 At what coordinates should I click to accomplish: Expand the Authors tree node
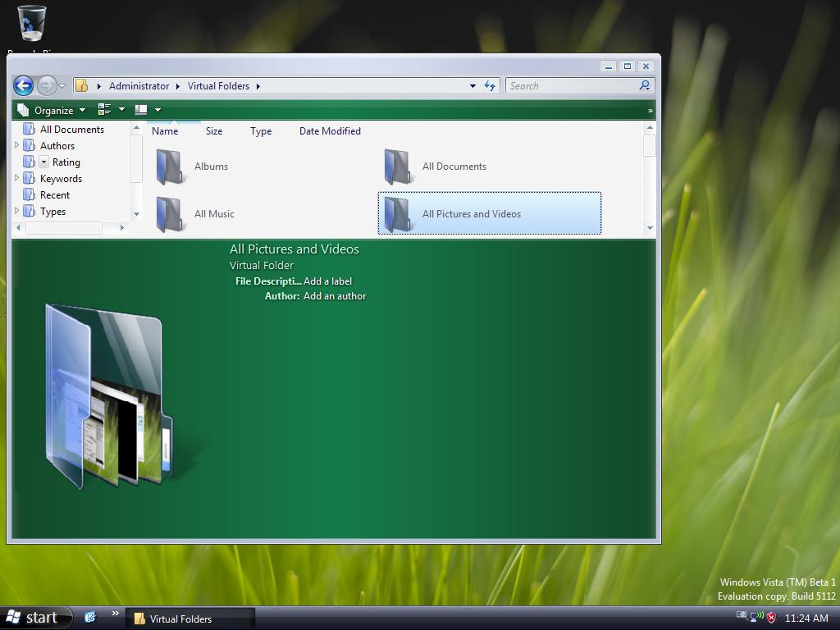16,145
